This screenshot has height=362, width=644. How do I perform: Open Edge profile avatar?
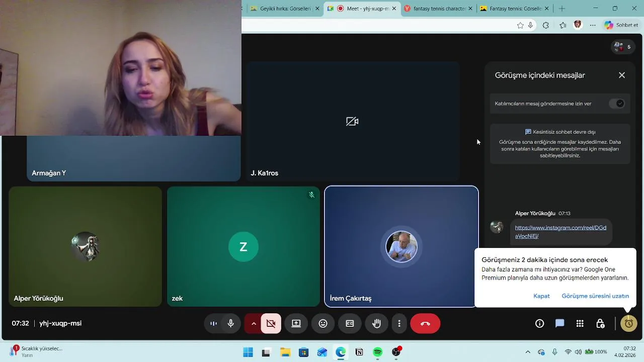click(x=578, y=25)
